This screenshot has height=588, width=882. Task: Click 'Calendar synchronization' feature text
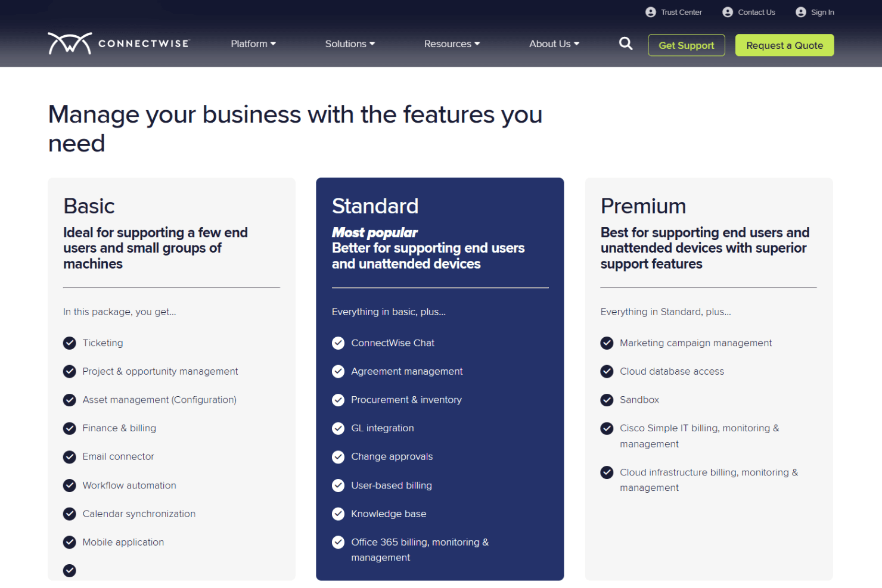(139, 514)
